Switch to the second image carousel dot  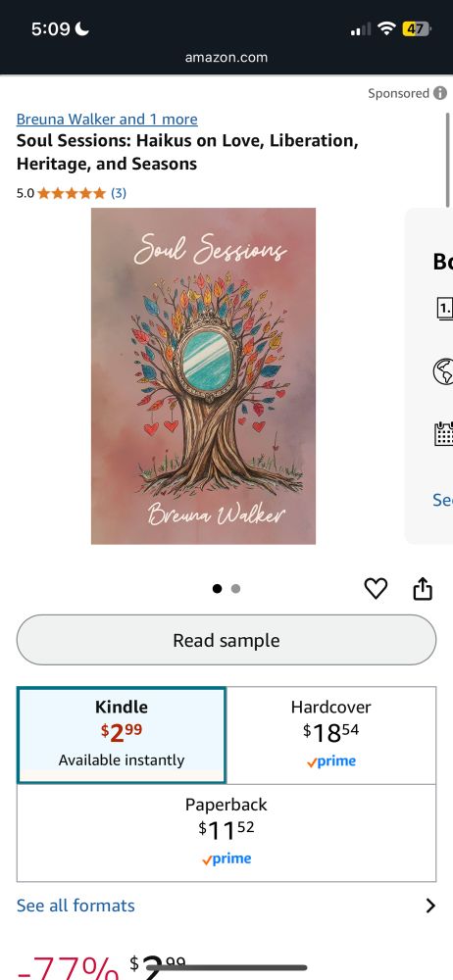click(x=235, y=589)
